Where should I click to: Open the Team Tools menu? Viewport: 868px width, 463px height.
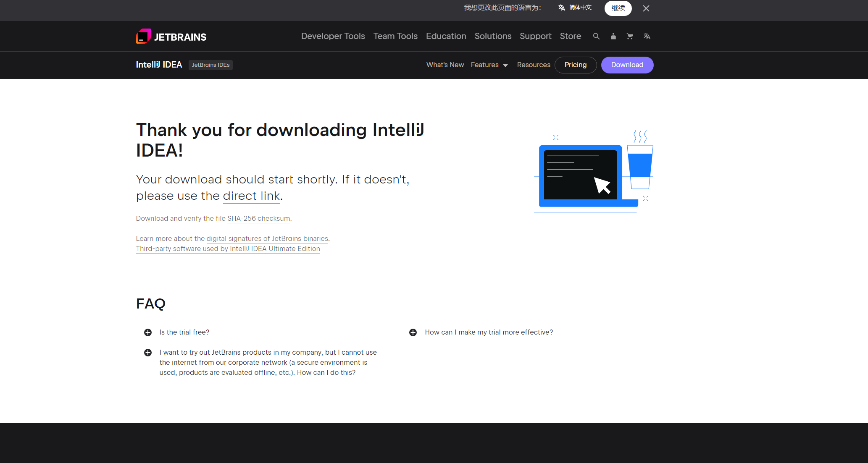(x=395, y=36)
